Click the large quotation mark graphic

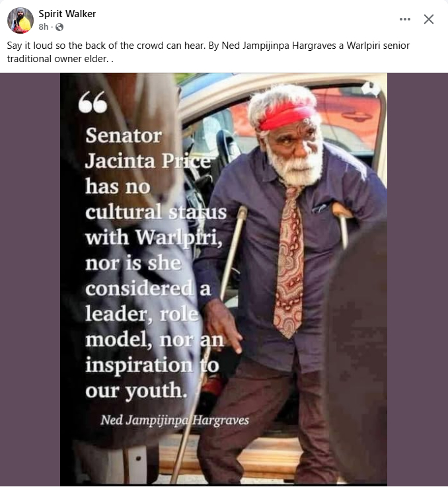coord(93,102)
